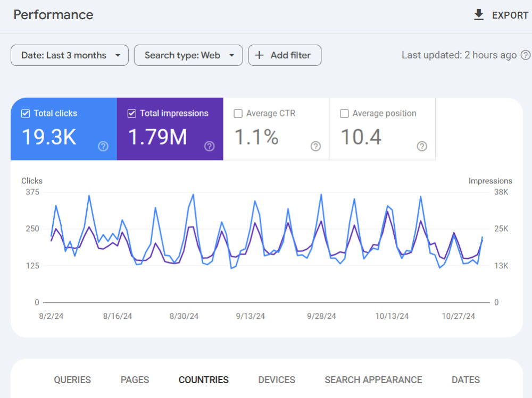Screen dimensions: 532x398
Task: Click the 9/28/24 date axis label
Action: point(321,316)
